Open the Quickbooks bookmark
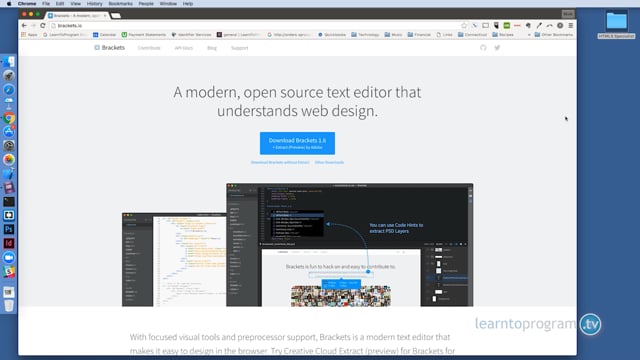Image resolution: width=640 pixels, height=360 pixels. pos(332,35)
